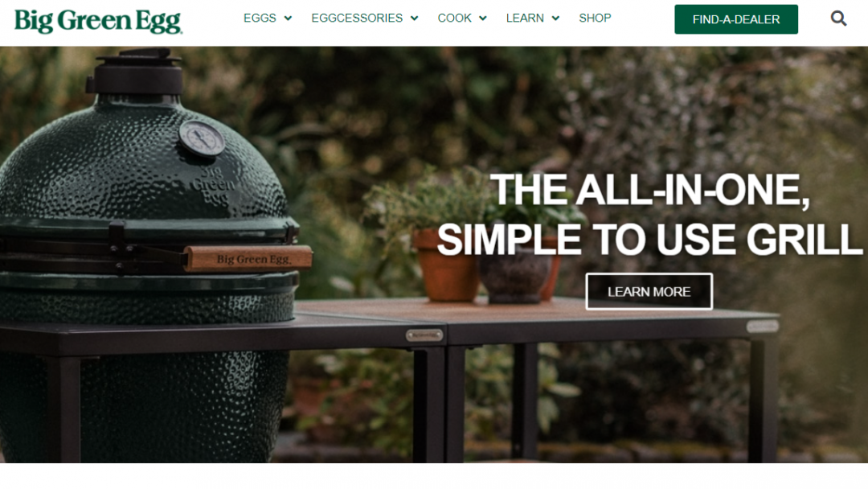Open the COOK menu item
This screenshot has height=489, width=868.
pos(454,18)
